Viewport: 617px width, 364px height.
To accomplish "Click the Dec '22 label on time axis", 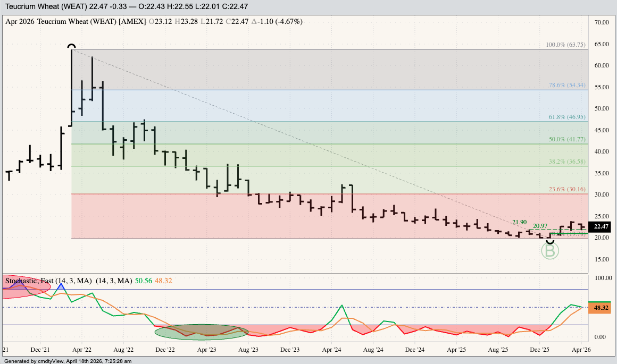I will [165, 350].
